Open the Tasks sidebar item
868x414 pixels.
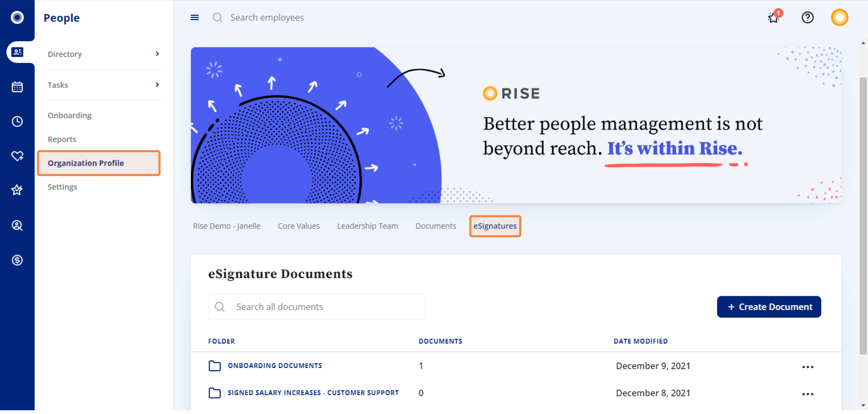104,85
